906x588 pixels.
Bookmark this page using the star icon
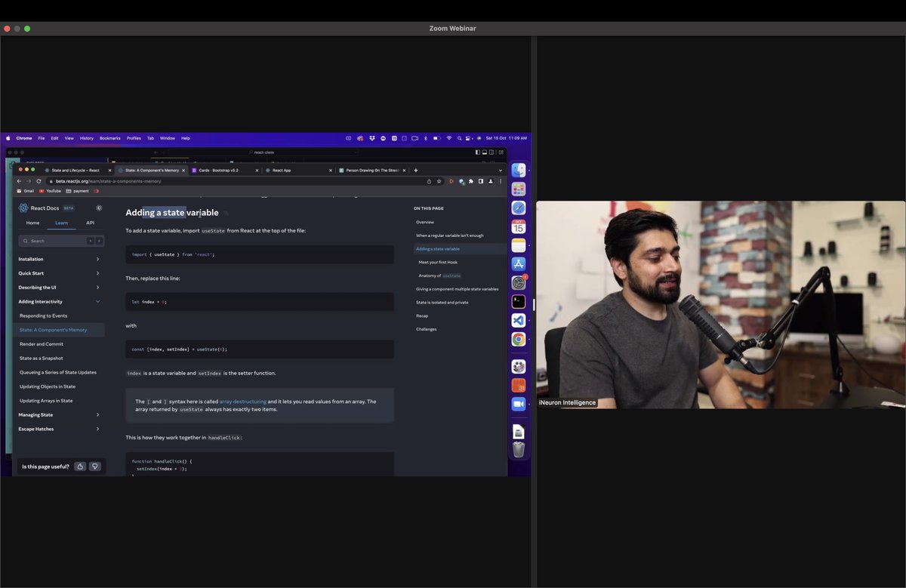(439, 181)
